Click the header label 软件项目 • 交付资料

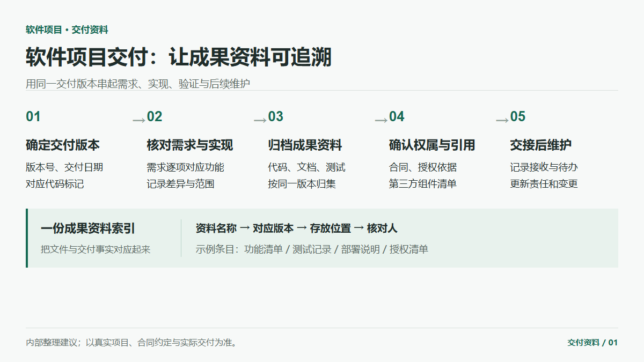(x=67, y=30)
